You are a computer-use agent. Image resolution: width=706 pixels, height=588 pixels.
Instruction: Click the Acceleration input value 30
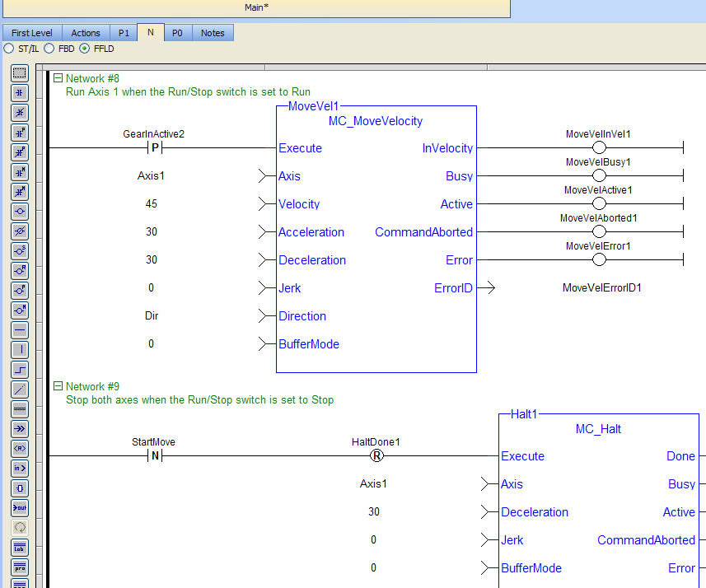point(152,231)
